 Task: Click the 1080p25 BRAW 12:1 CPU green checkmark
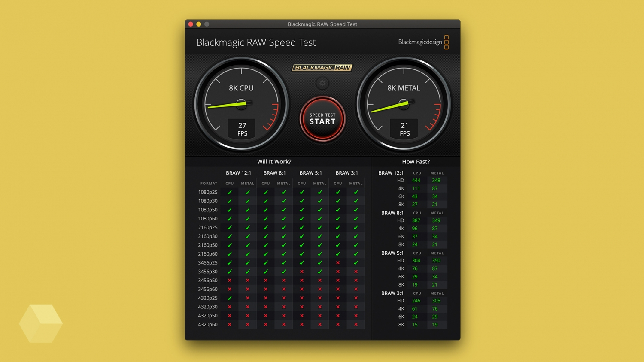tap(230, 192)
